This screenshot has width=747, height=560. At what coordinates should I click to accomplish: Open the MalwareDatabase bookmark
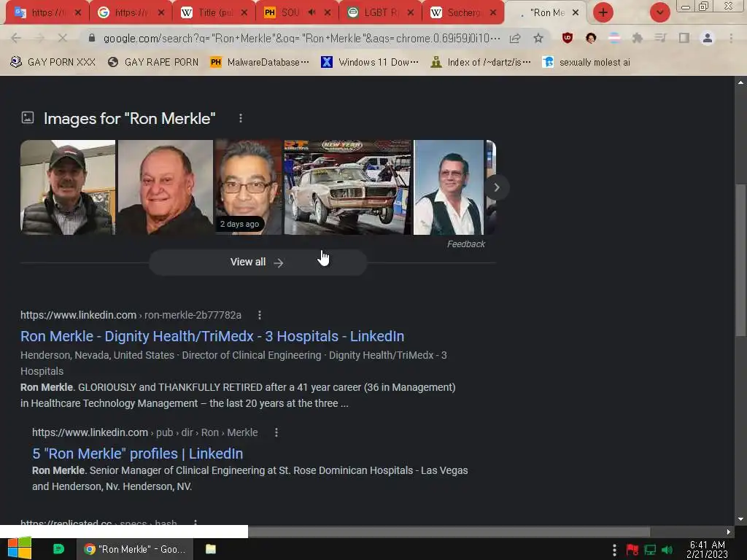click(260, 62)
